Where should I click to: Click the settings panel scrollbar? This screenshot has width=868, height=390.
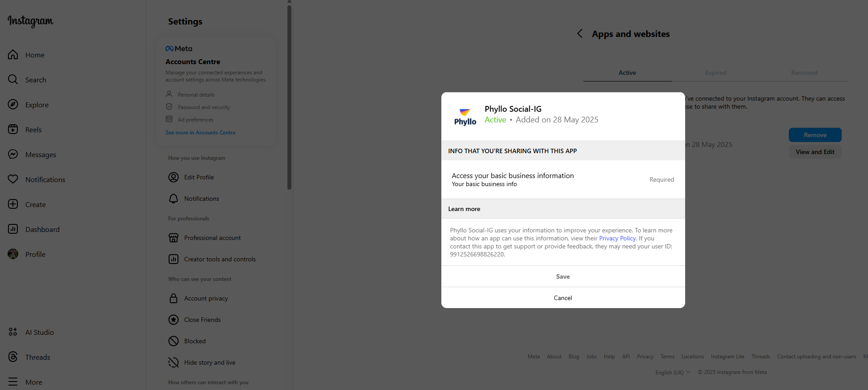tap(289, 97)
